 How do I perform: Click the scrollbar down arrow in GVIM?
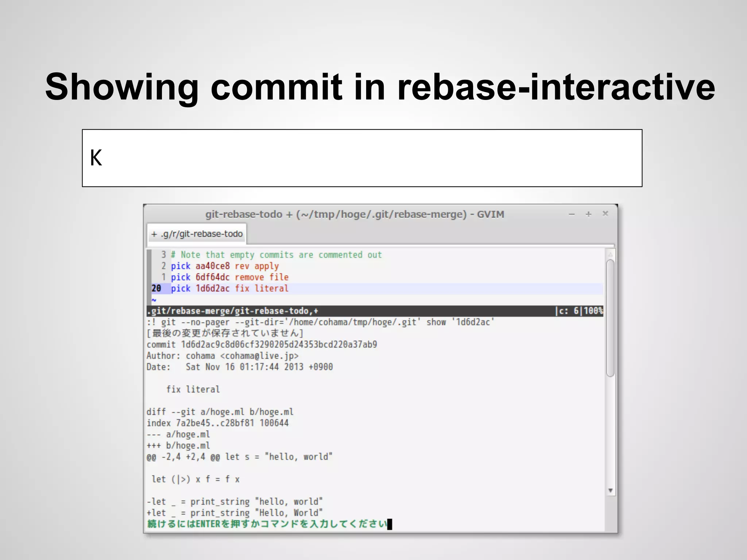tap(610, 490)
